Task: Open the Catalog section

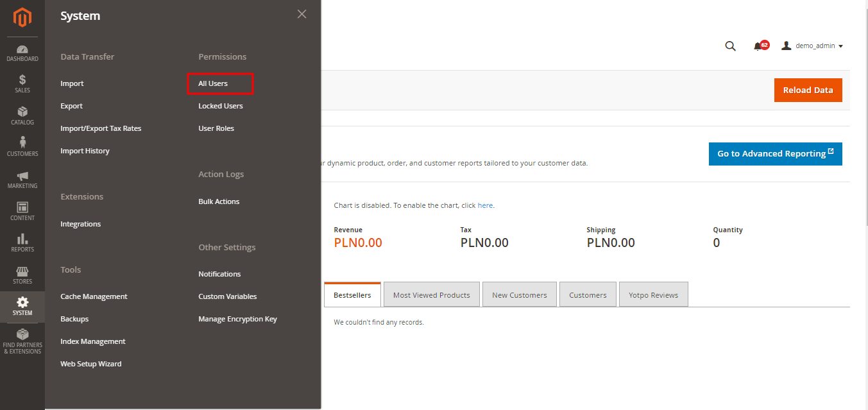Action: tap(22, 117)
